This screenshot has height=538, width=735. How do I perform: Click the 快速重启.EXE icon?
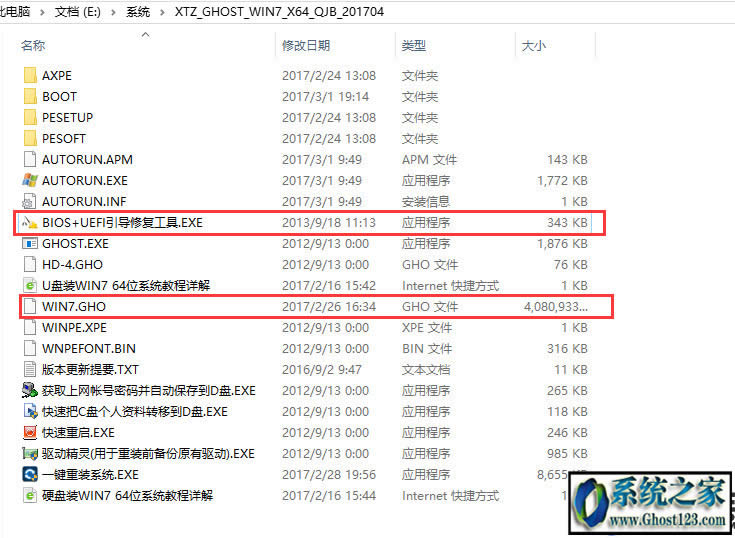click(30, 433)
